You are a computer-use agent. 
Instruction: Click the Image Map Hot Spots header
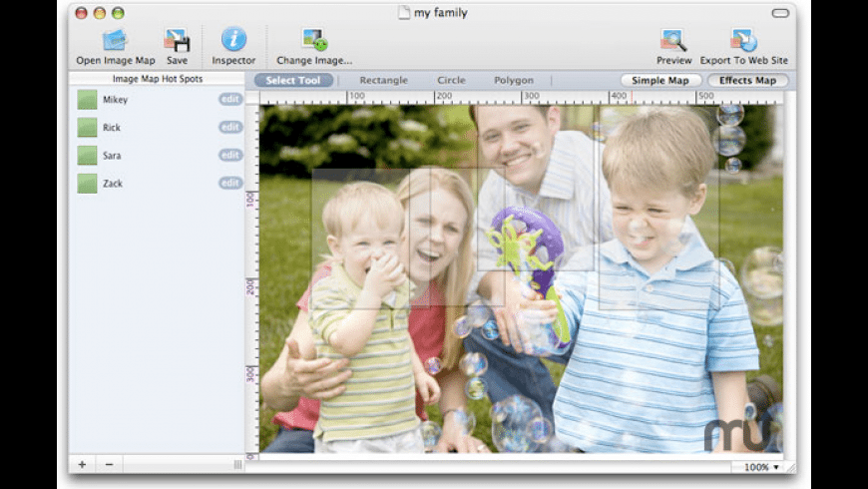158,79
